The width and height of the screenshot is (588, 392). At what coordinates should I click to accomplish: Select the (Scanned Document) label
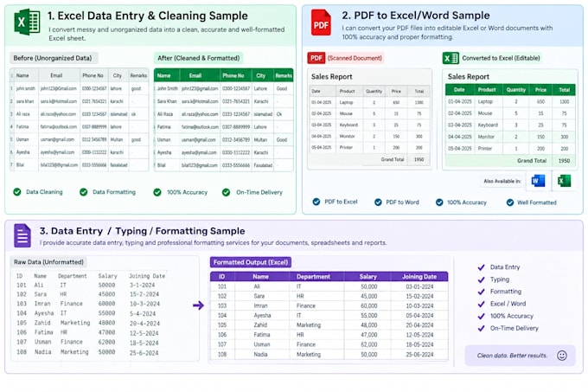[x=355, y=58]
